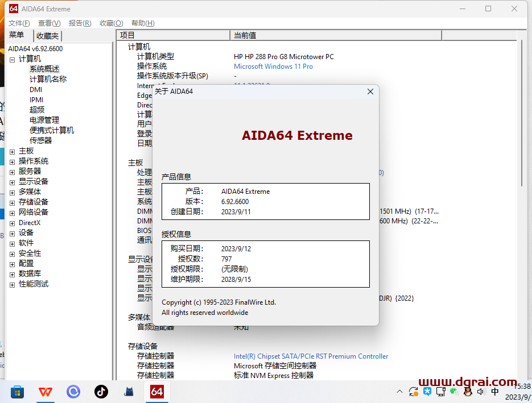Expand the 数据库 tree node
Screen dimensions: 532x403
(12, 274)
